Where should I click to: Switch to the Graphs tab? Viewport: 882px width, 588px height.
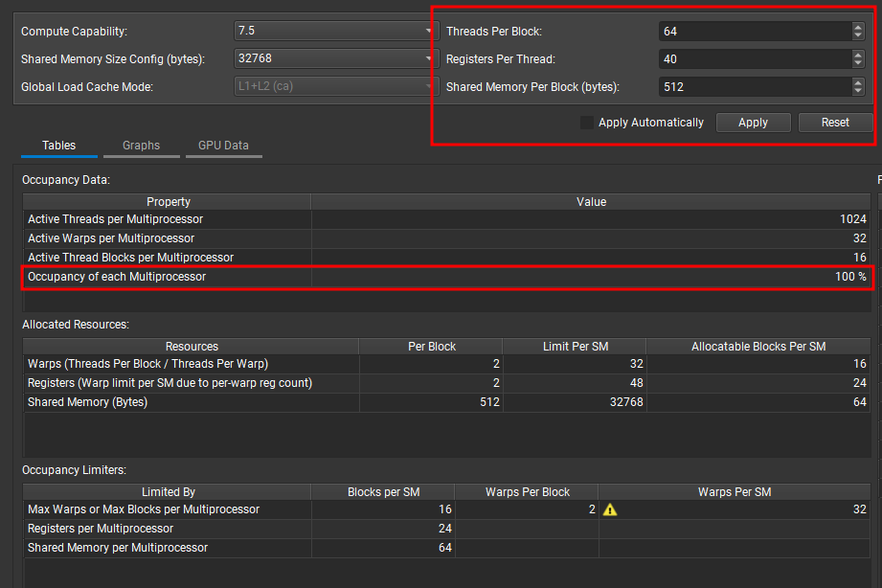pyautogui.click(x=141, y=146)
